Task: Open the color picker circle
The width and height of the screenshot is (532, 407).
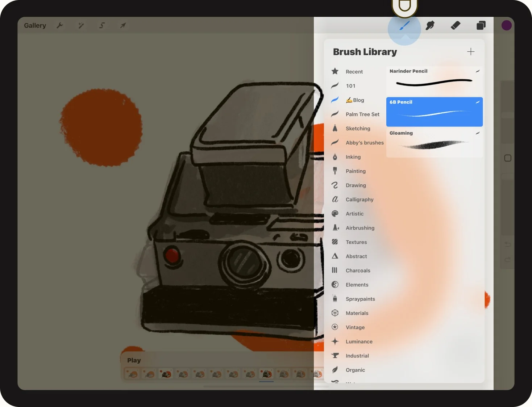Action: click(x=506, y=25)
